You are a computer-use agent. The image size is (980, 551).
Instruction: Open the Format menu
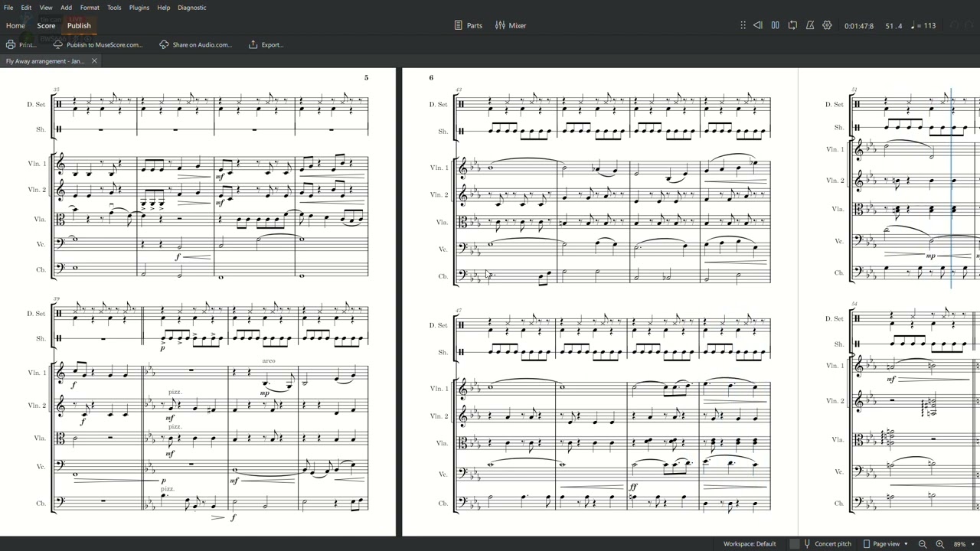(x=90, y=8)
